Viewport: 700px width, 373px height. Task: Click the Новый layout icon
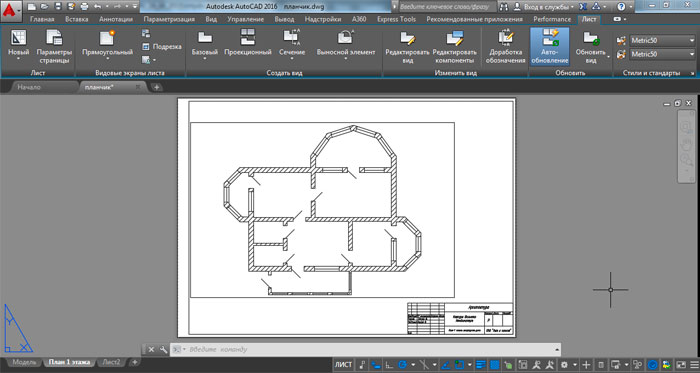[x=18, y=46]
